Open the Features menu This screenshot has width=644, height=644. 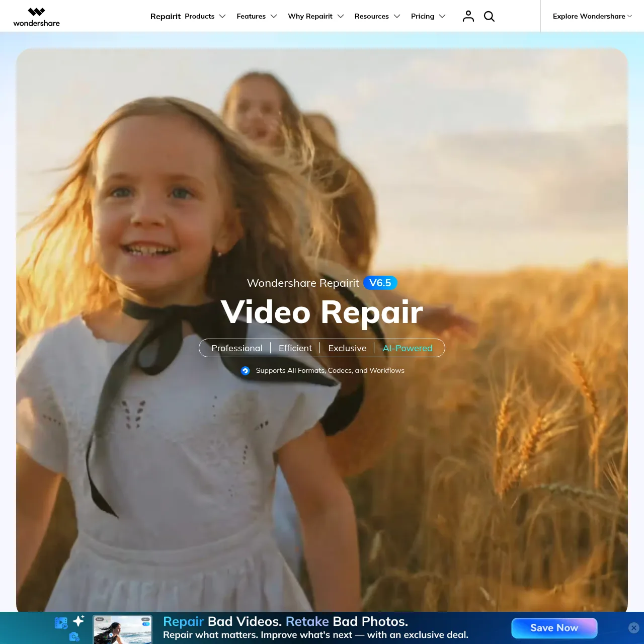click(251, 16)
